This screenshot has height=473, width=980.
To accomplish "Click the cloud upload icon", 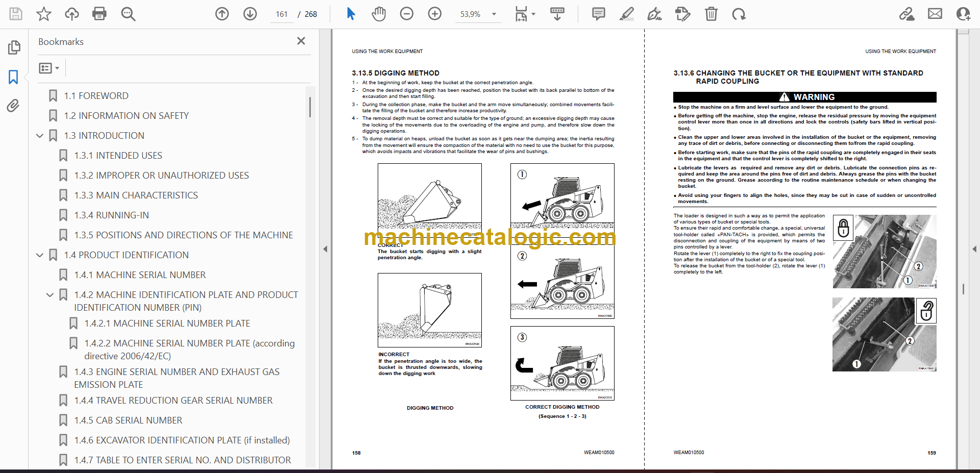I will tap(71, 14).
